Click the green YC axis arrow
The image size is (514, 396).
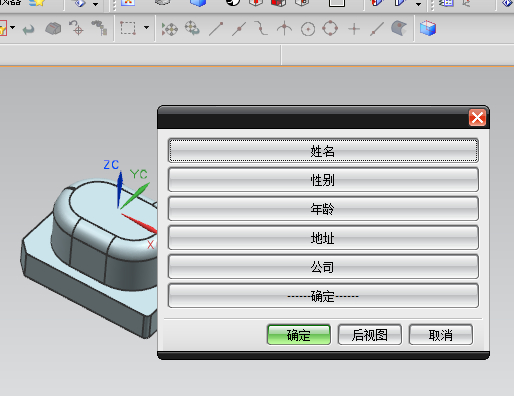tap(136, 195)
